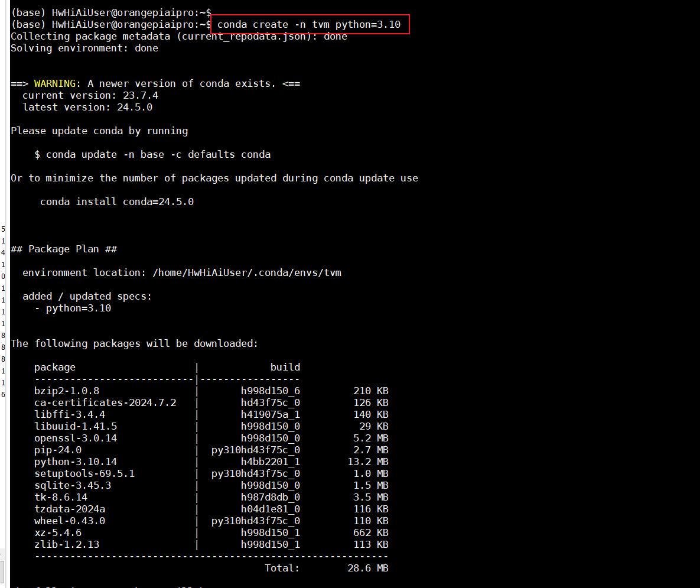Click the 5.2 MB size value

371,438
